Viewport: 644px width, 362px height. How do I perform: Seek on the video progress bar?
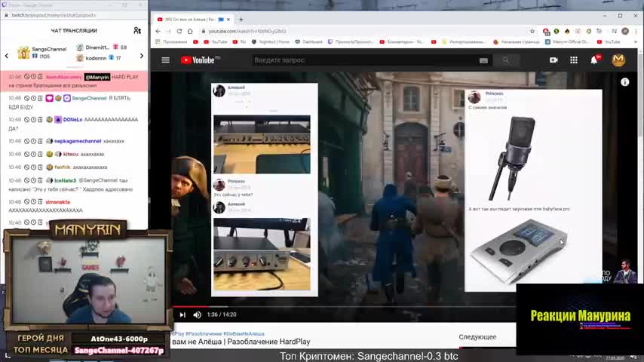click(x=344, y=306)
